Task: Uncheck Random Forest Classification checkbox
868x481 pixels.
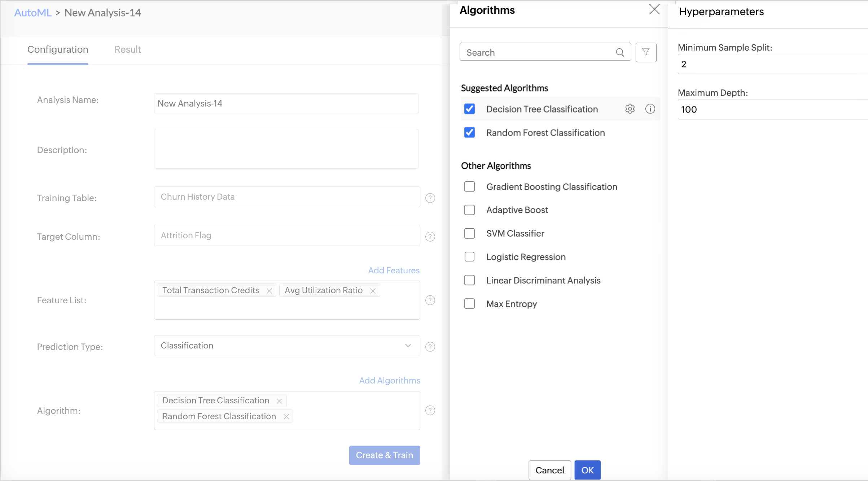Action: (x=469, y=133)
